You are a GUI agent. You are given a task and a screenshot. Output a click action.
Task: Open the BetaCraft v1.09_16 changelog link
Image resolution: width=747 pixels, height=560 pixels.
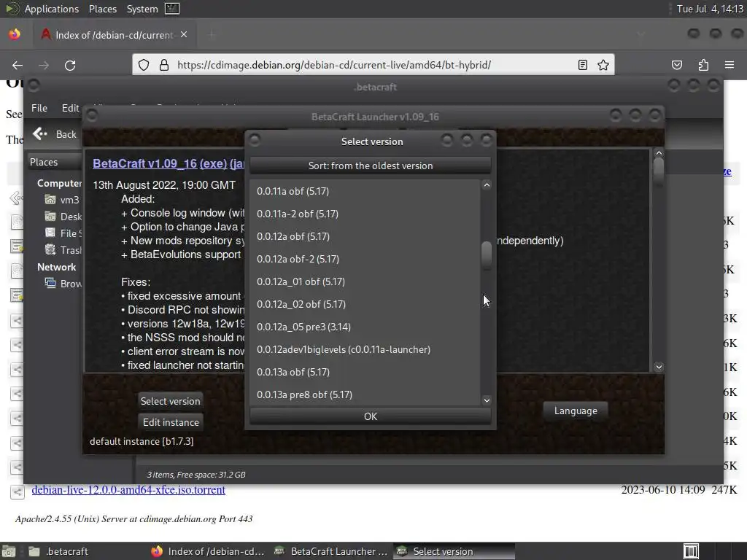pos(145,163)
